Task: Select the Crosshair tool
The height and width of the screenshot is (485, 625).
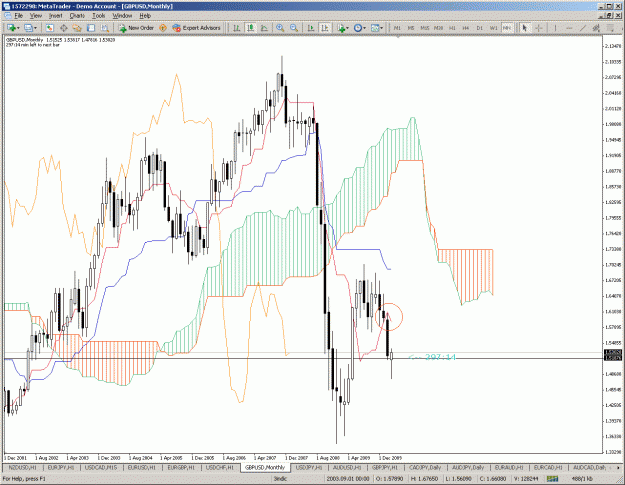Action: [x=539, y=28]
